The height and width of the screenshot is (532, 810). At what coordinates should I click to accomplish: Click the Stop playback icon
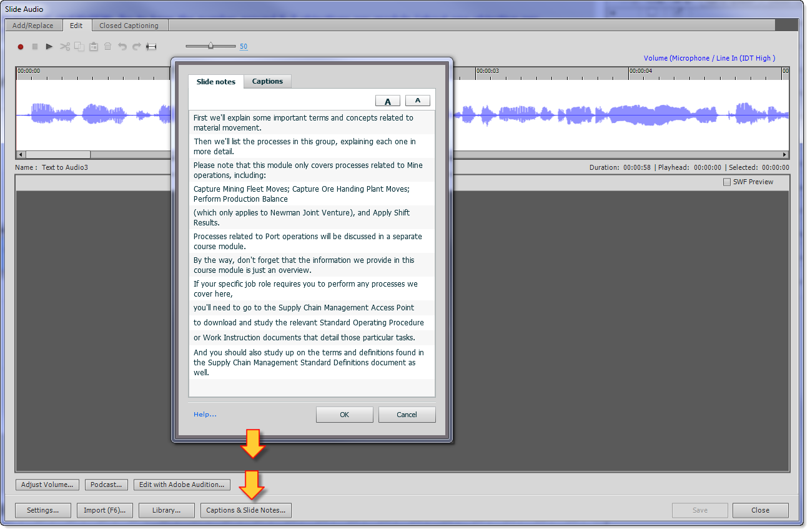pos(34,46)
